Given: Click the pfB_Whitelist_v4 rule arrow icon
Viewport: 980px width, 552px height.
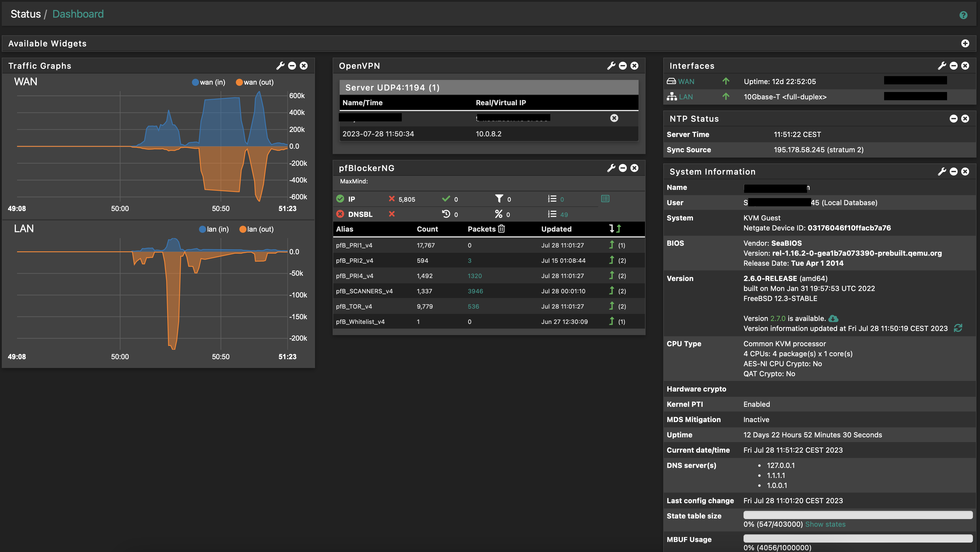Looking at the screenshot, I should pos(611,321).
